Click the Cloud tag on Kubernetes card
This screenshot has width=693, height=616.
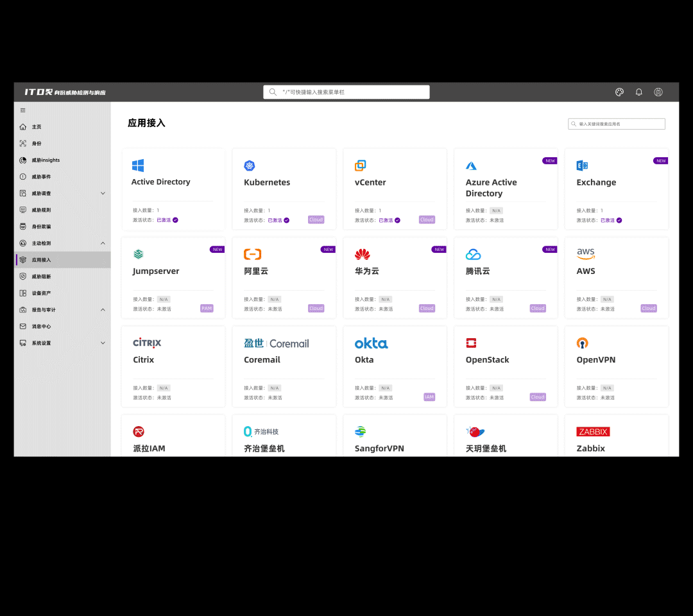click(x=316, y=219)
